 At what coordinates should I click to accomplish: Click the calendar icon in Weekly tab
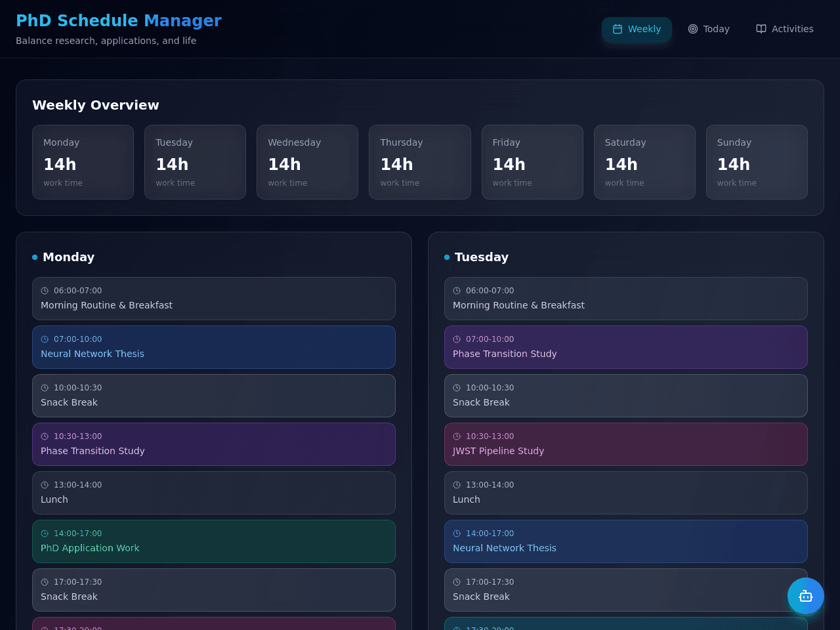[618, 29]
